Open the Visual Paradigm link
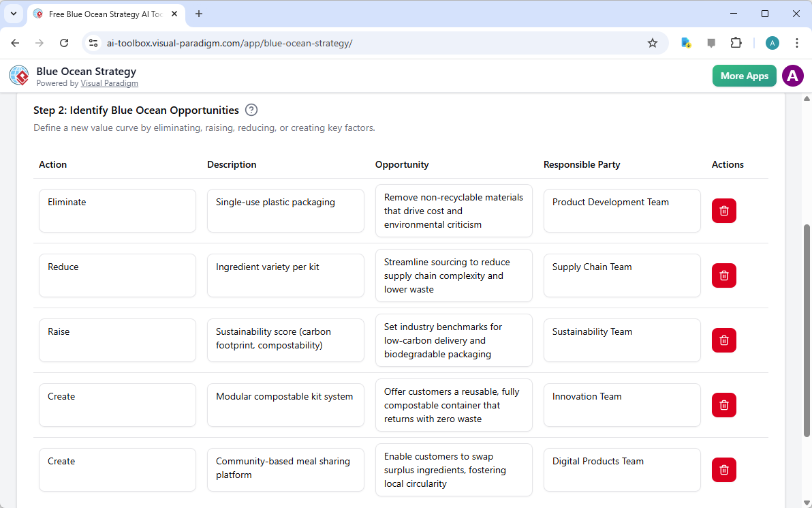Image resolution: width=812 pixels, height=508 pixels. 109,83
